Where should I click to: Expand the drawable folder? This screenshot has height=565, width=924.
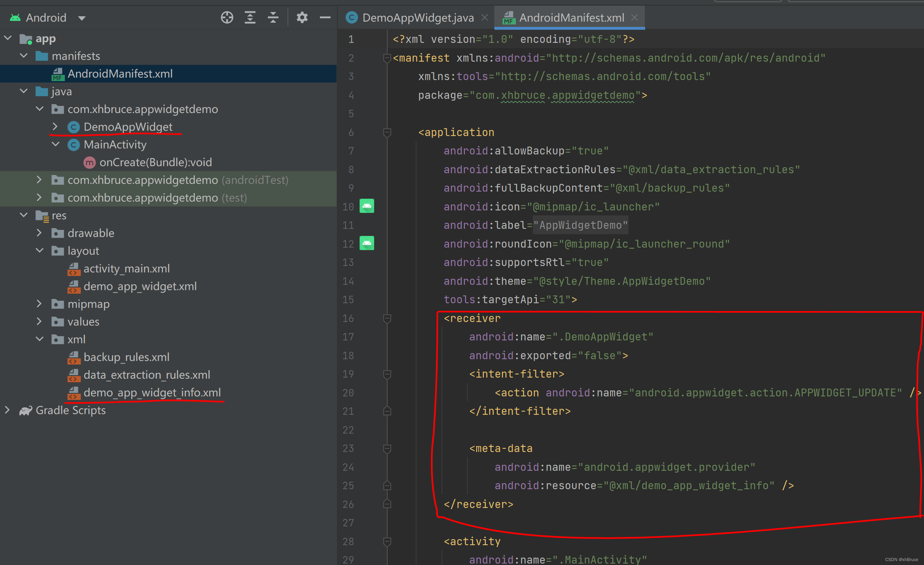click(x=39, y=233)
